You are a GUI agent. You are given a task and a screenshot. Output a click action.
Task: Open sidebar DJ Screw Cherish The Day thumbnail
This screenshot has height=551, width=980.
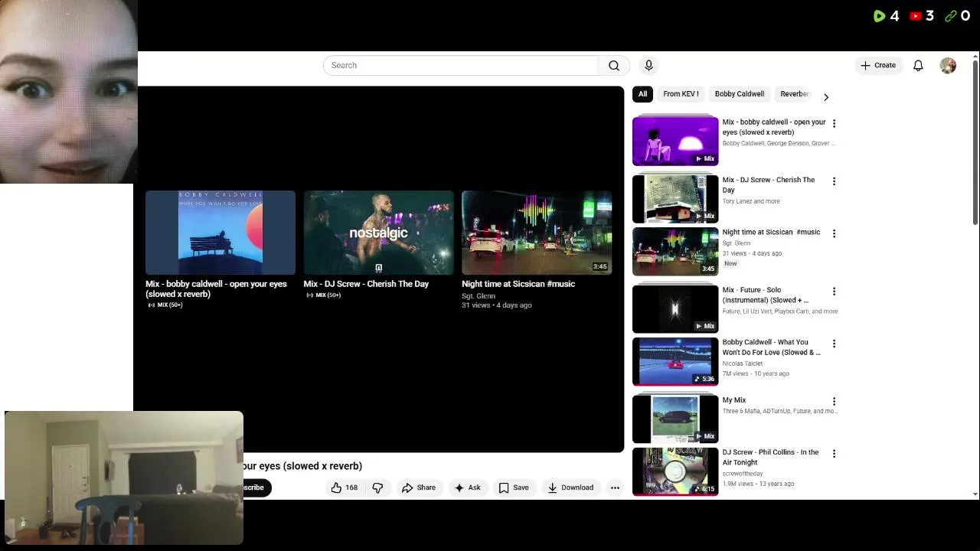675,199
